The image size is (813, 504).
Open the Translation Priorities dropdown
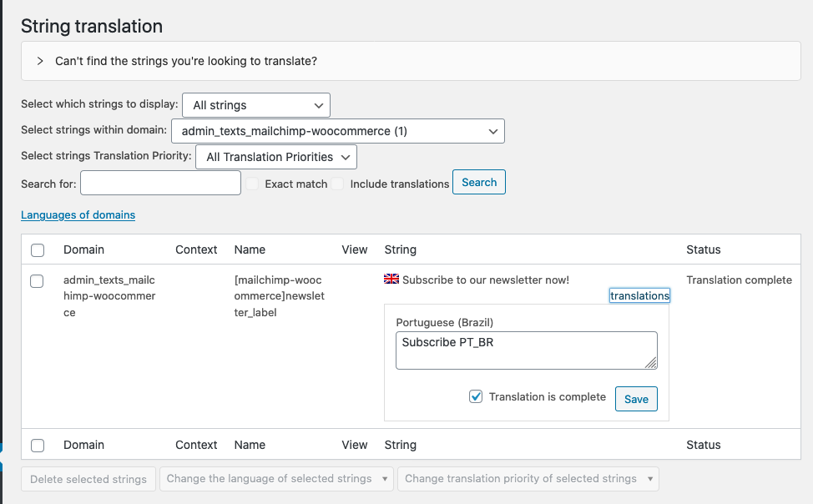pyautogui.click(x=275, y=157)
